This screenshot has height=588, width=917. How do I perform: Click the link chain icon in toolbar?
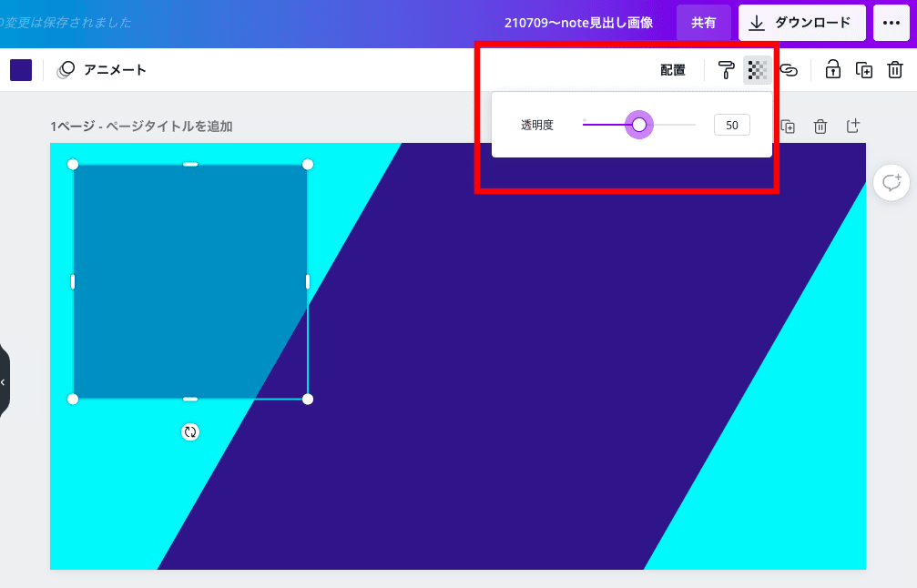(789, 70)
